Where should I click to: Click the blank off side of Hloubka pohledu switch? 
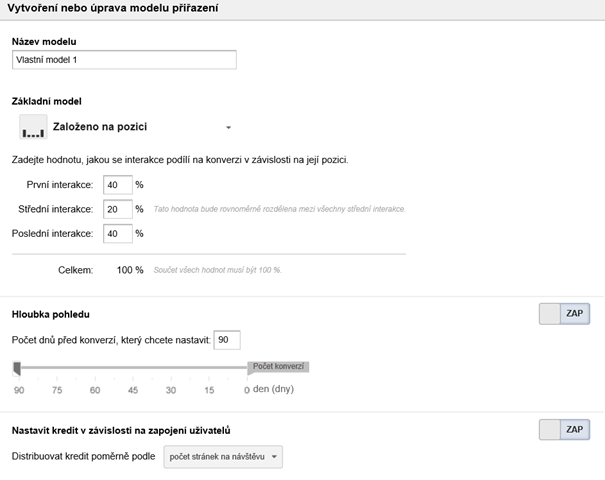tap(549, 314)
